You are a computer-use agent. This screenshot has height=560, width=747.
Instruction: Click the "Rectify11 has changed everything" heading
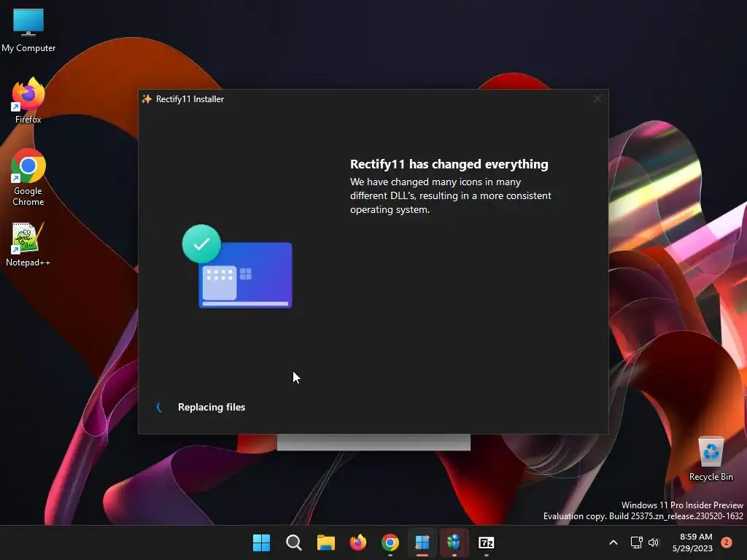click(449, 164)
